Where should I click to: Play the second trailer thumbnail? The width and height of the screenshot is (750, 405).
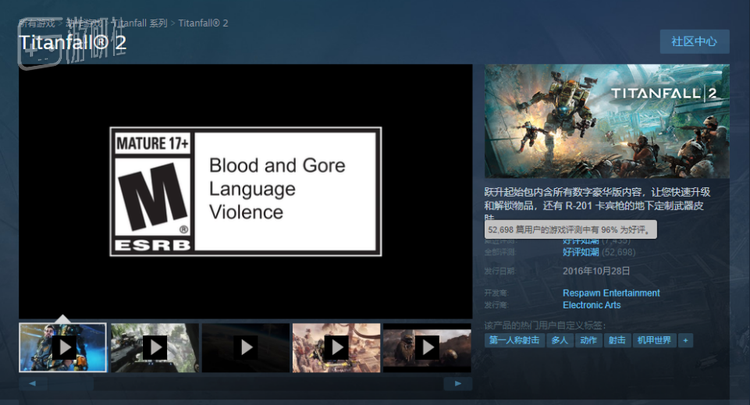point(154,347)
